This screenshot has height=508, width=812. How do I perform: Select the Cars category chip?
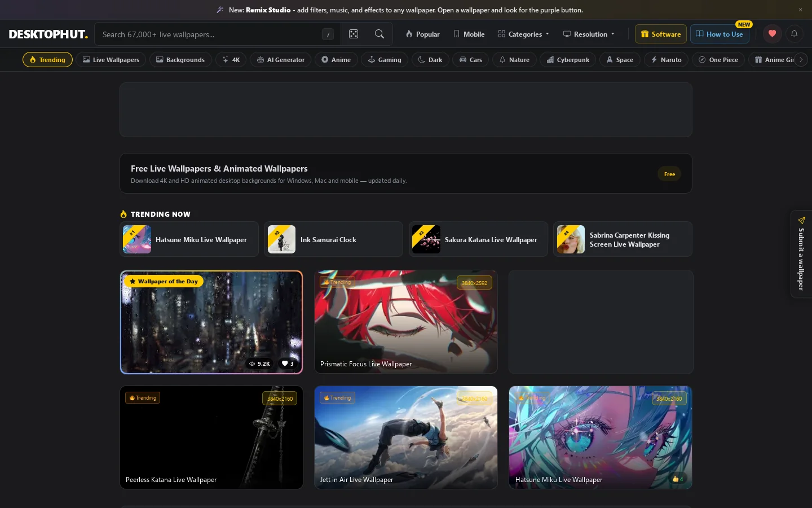click(x=471, y=60)
